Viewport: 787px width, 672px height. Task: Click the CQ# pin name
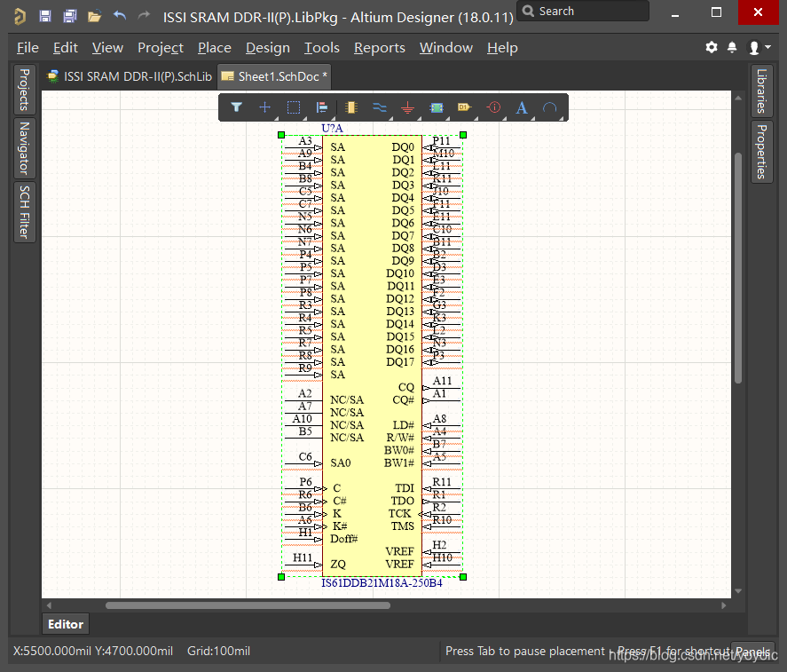coord(404,399)
